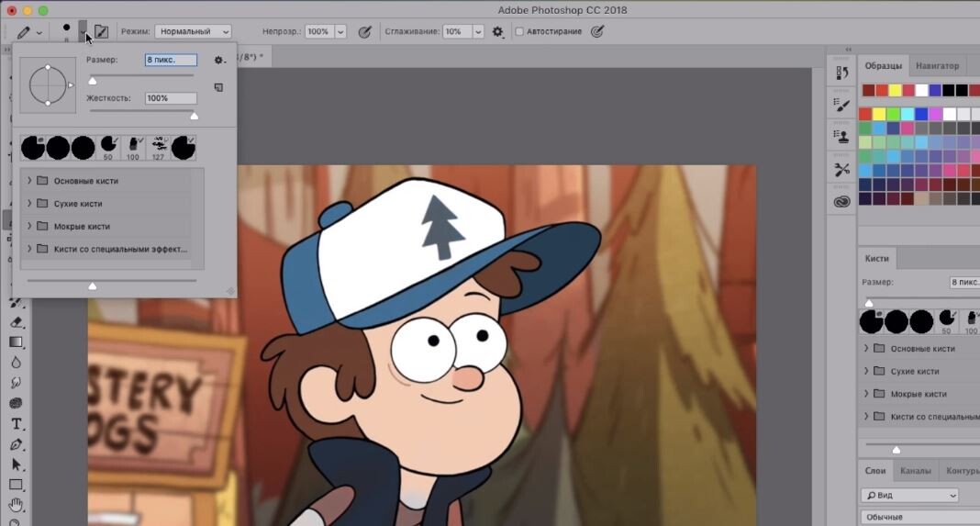
Task: Toggle Автостирание checkbox
Action: (x=518, y=31)
